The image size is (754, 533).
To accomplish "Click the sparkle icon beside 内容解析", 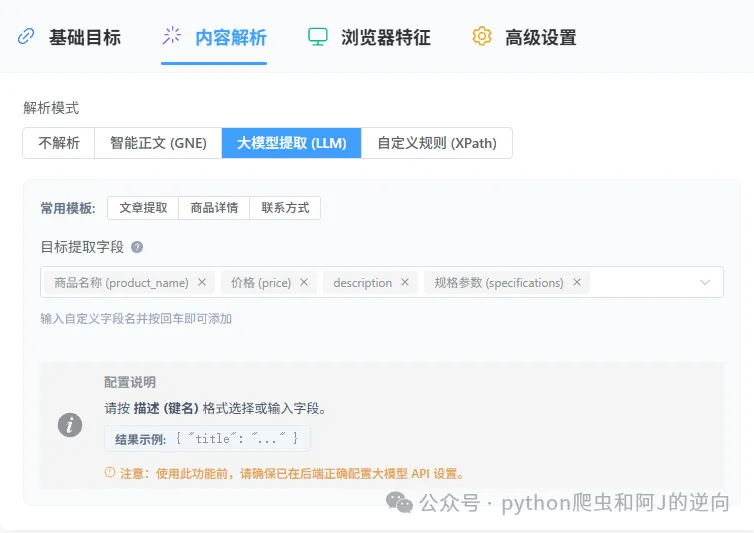I will point(172,36).
